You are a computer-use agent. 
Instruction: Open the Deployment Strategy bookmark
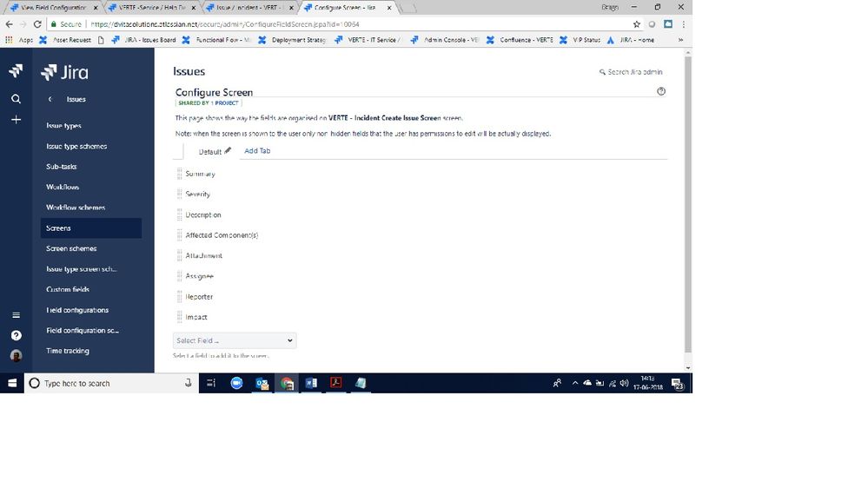pyautogui.click(x=292, y=40)
